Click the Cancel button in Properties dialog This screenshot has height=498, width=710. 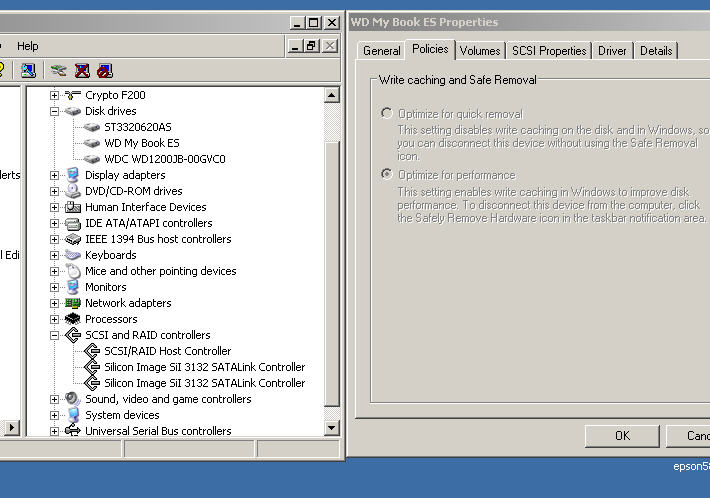(x=688, y=436)
